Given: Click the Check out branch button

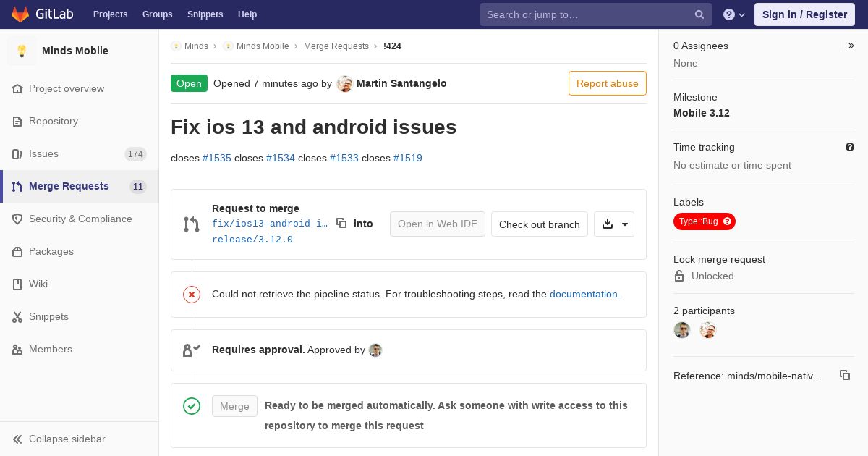Looking at the screenshot, I should pos(540,224).
